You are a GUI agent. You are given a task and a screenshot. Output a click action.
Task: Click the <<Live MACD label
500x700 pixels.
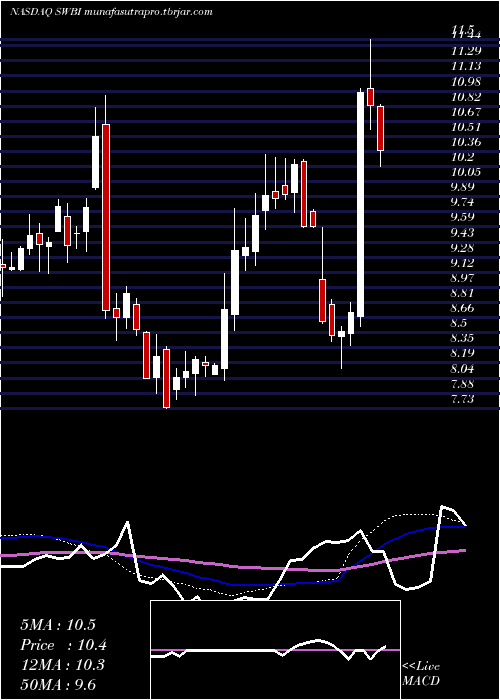click(421, 674)
